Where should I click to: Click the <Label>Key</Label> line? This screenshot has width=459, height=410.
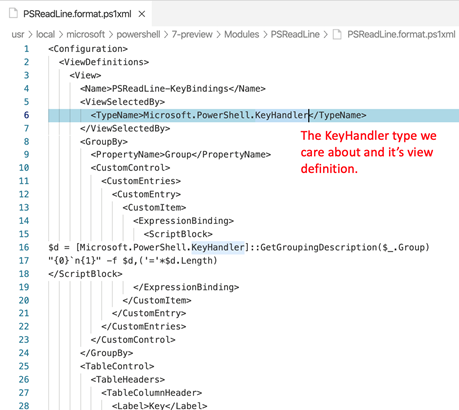pos(160,406)
